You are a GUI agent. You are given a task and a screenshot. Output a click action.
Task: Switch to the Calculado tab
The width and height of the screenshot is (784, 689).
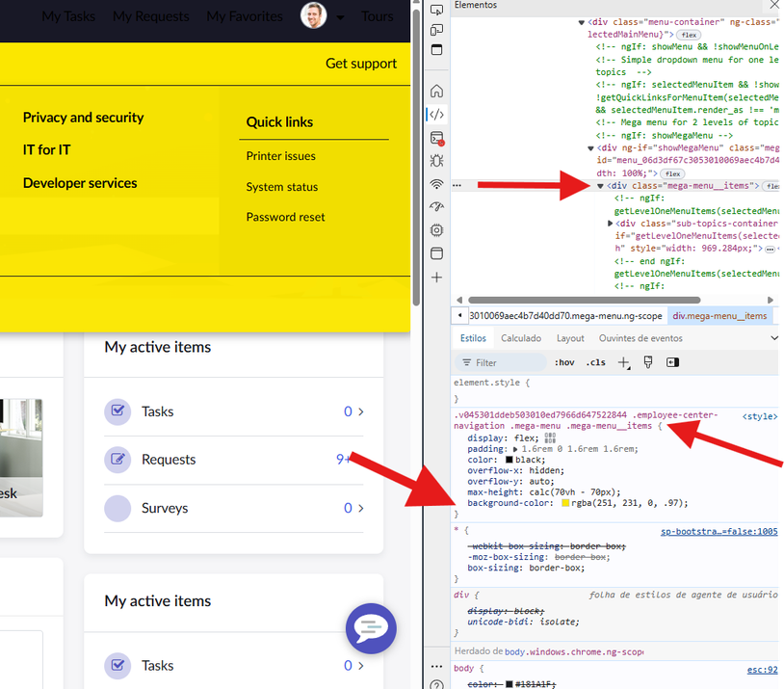coord(521,338)
